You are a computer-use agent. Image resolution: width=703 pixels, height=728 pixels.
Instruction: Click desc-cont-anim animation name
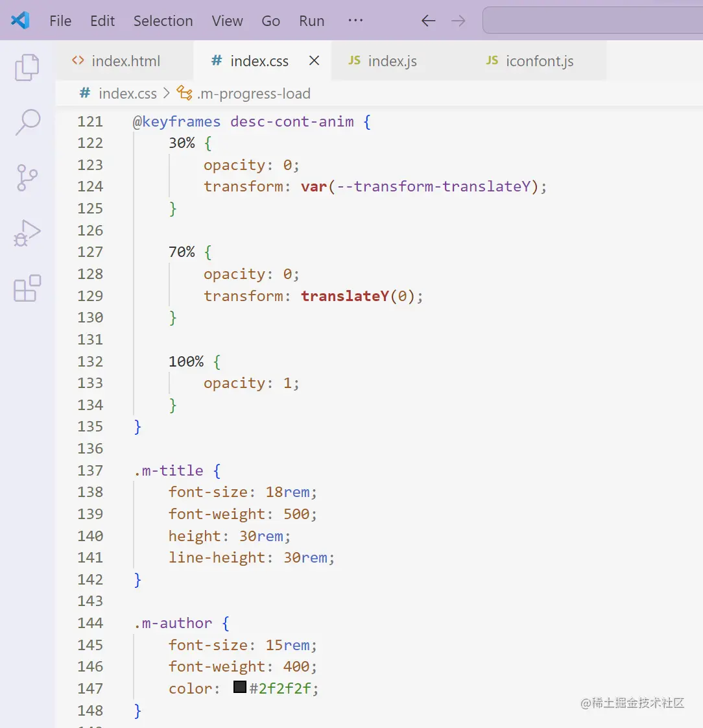click(292, 121)
